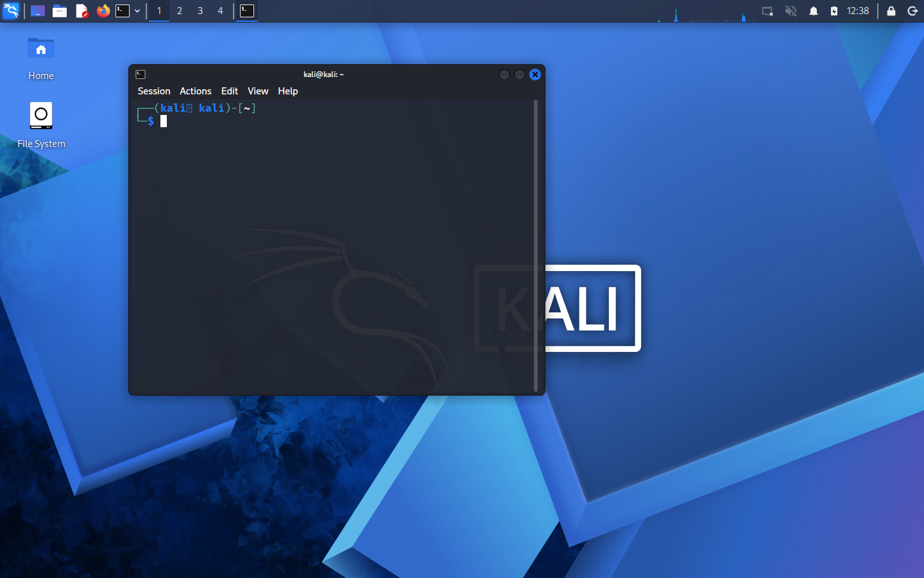Open the display settings tray icon
Image resolution: width=924 pixels, height=578 pixels.
point(767,11)
